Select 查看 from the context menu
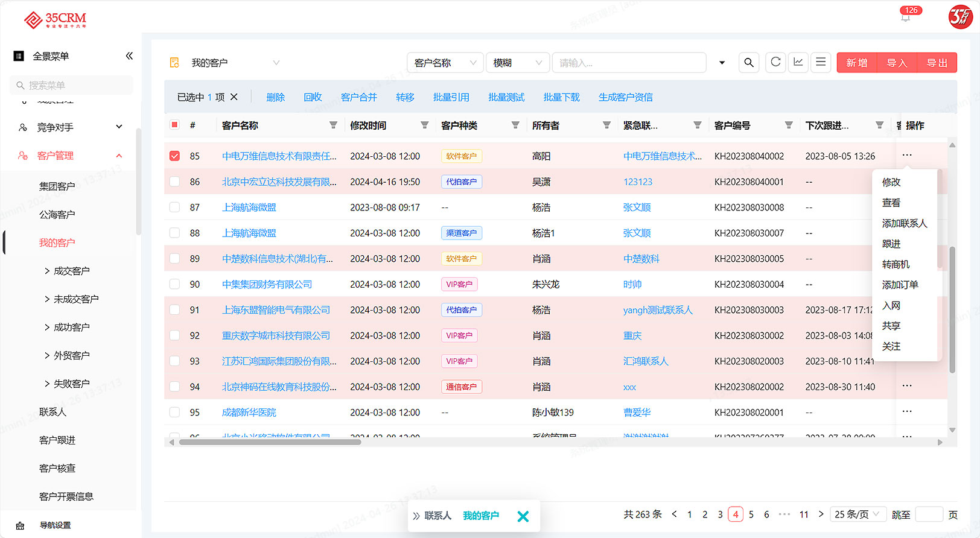Image resolution: width=980 pixels, height=538 pixels. (x=891, y=203)
